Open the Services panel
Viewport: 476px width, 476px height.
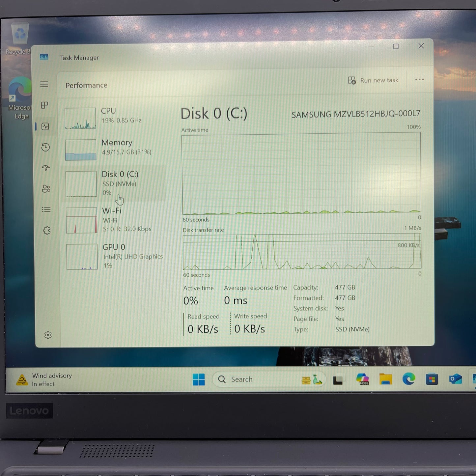click(x=47, y=231)
